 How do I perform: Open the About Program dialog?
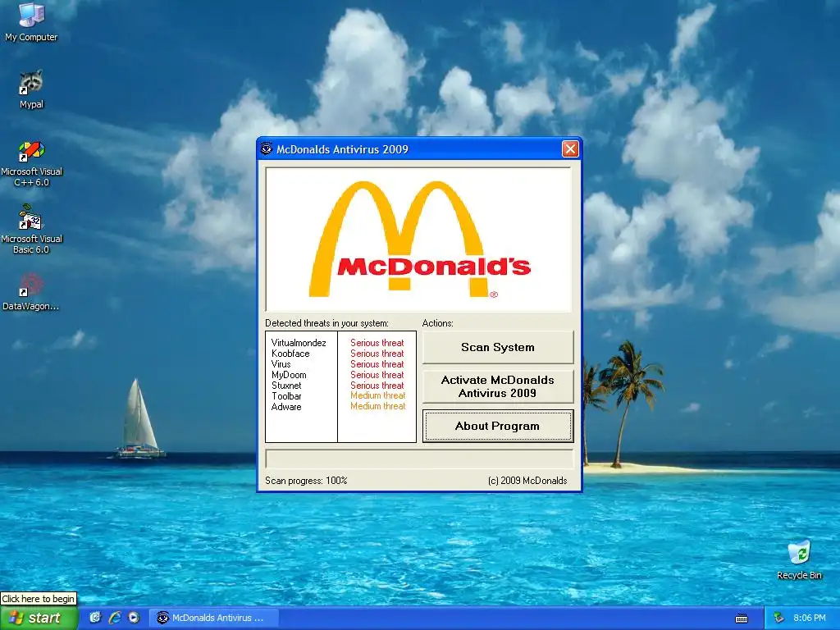(498, 426)
